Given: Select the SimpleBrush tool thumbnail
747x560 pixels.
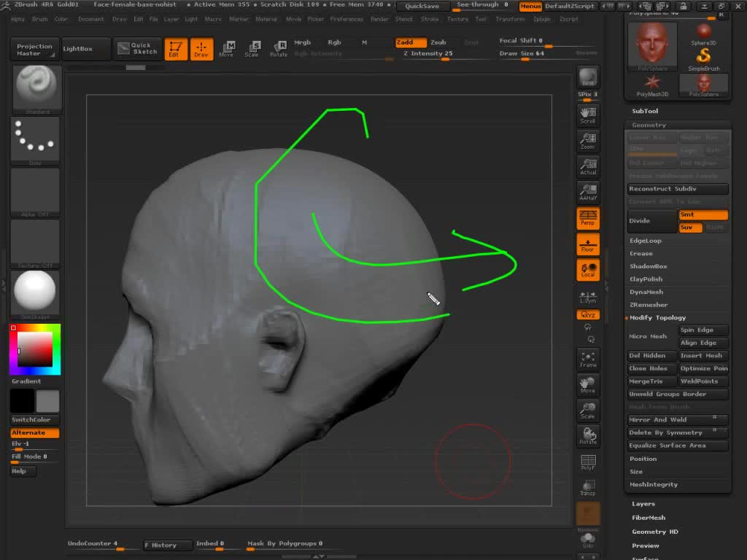Looking at the screenshot, I should [x=704, y=60].
